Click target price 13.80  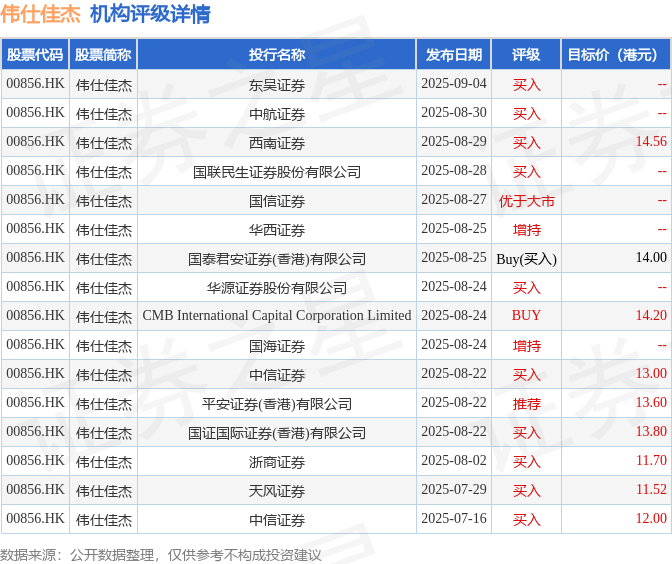click(x=651, y=431)
